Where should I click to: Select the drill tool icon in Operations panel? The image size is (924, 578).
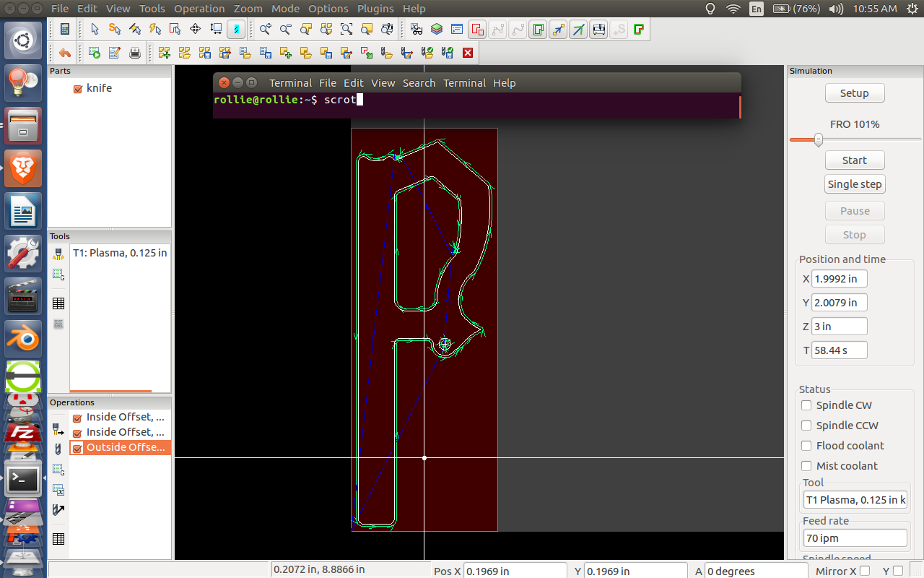58,448
